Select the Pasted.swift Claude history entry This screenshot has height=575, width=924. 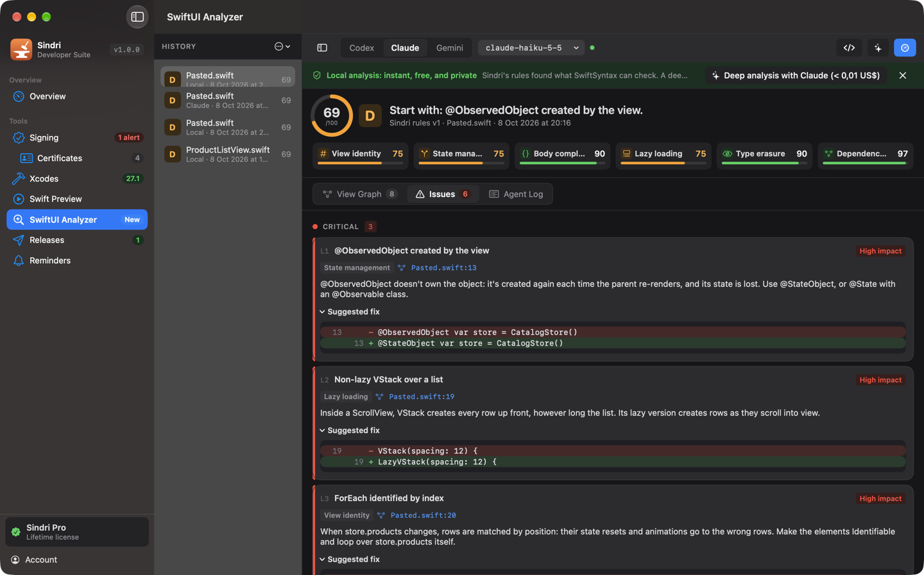tap(228, 100)
